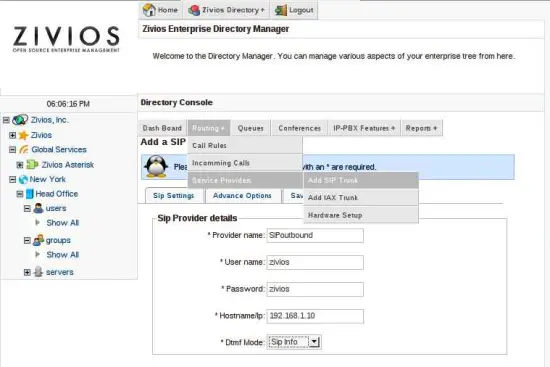The width and height of the screenshot is (550, 367).
Task: Click the 06:06:16 PM clock text
Action: tap(68, 104)
